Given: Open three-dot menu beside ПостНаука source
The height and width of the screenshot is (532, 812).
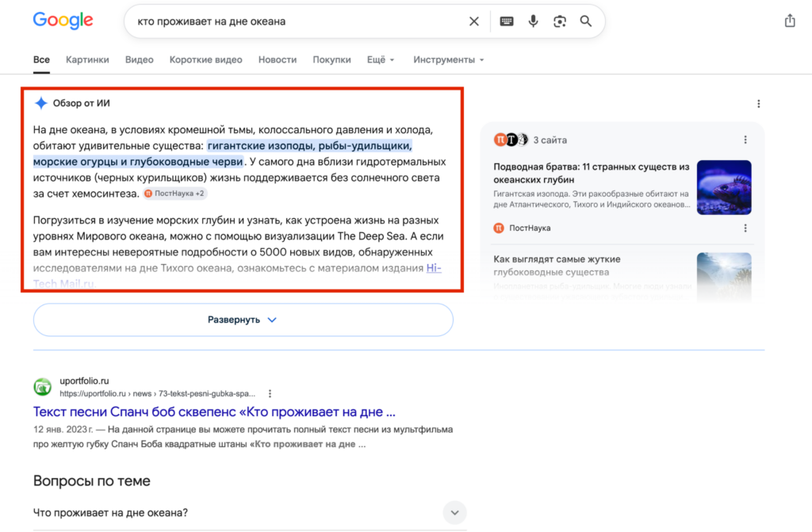Looking at the screenshot, I should [745, 228].
